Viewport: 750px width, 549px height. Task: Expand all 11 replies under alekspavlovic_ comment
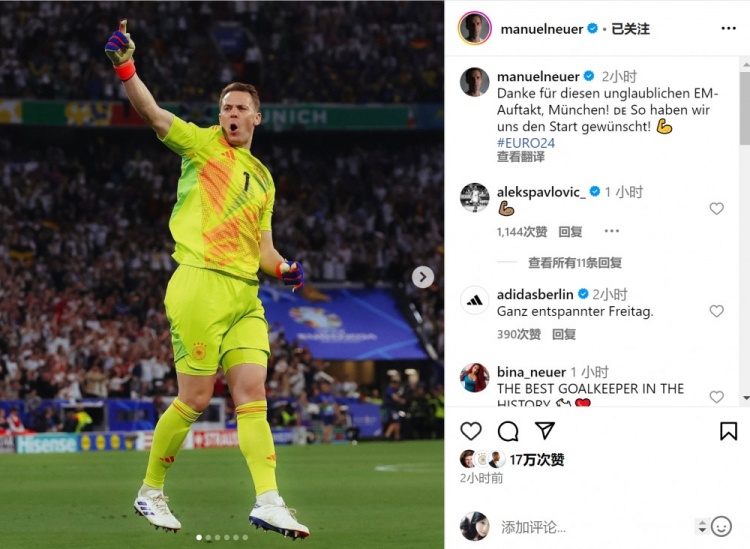[574, 263]
